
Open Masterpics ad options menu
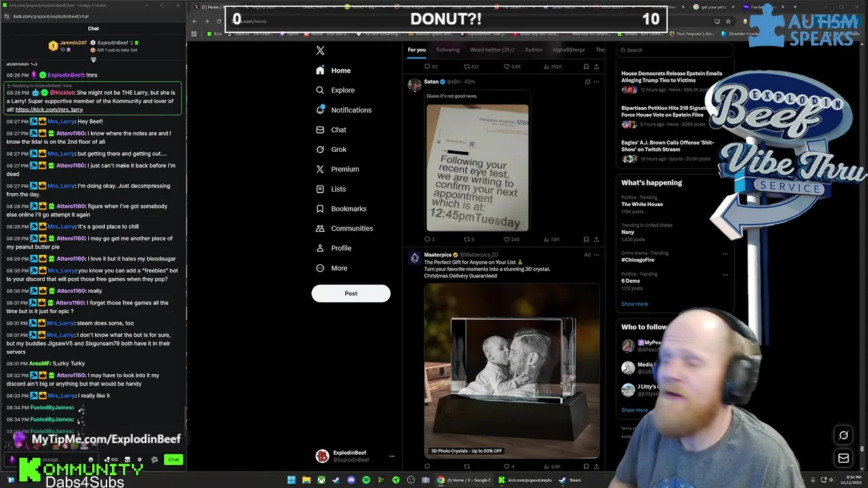(x=596, y=255)
